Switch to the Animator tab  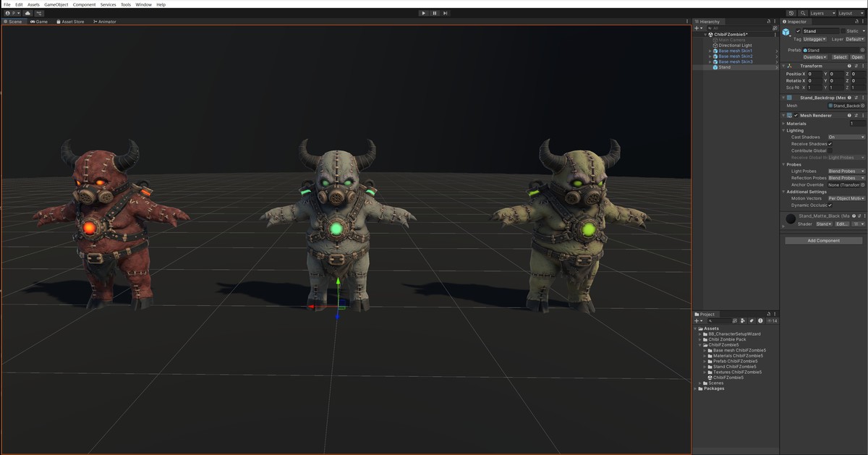click(x=104, y=22)
